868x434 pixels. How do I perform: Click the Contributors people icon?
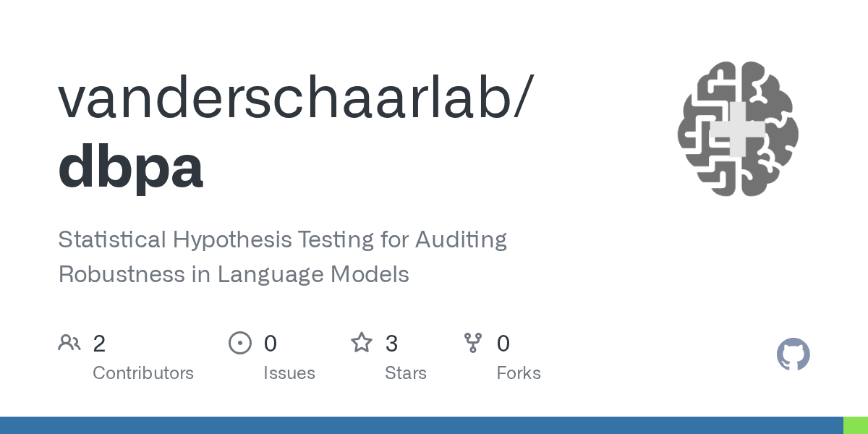click(69, 343)
